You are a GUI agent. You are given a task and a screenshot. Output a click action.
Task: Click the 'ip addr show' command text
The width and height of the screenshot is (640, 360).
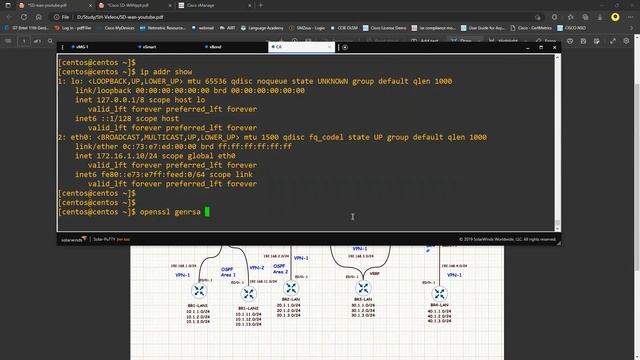(166, 72)
